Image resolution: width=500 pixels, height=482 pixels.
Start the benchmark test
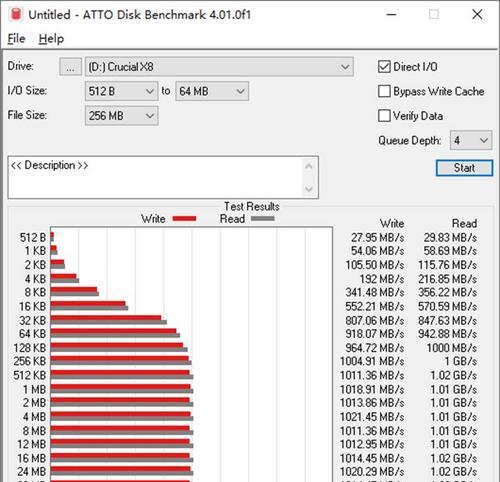pyautogui.click(x=464, y=168)
